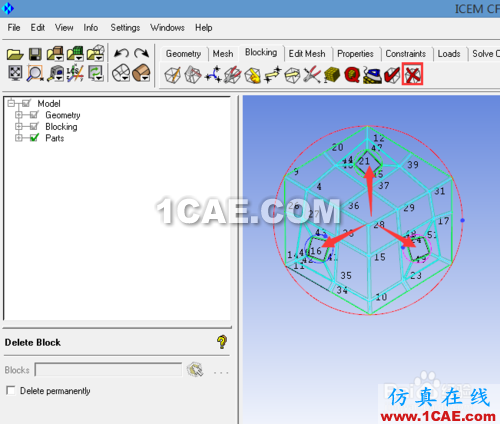This screenshot has height=424, width=500.
Task: Click the Delete Block icon highlighted in red
Action: click(x=412, y=74)
